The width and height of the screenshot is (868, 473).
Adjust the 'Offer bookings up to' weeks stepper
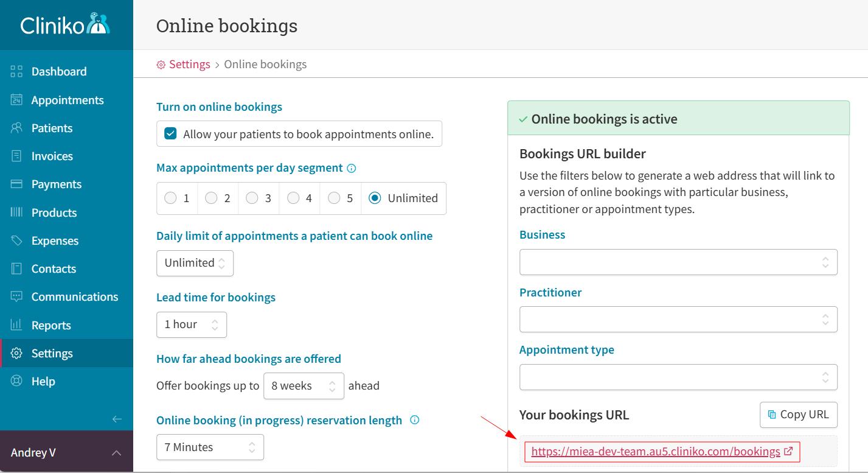pos(332,385)
